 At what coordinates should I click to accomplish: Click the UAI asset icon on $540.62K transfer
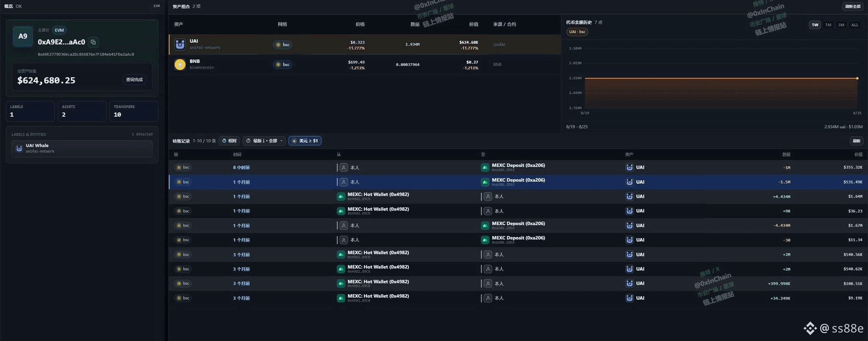pyautogui.click(x=629, y=269)
